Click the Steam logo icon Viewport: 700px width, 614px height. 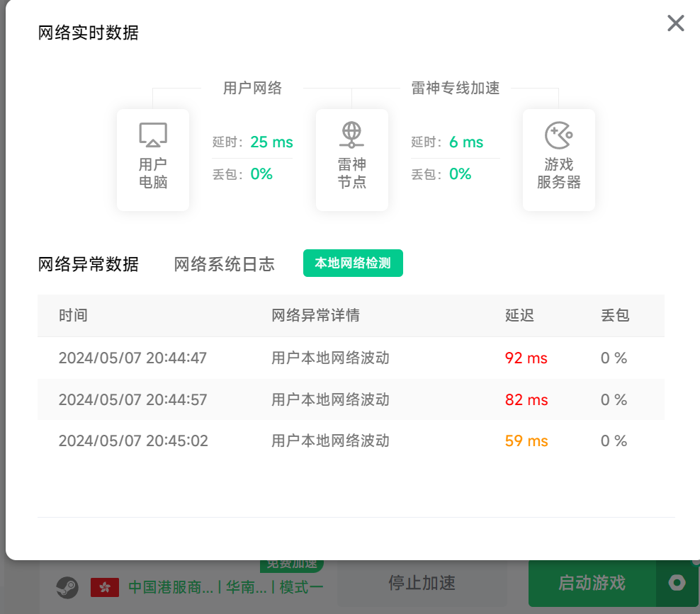(67, 586)
